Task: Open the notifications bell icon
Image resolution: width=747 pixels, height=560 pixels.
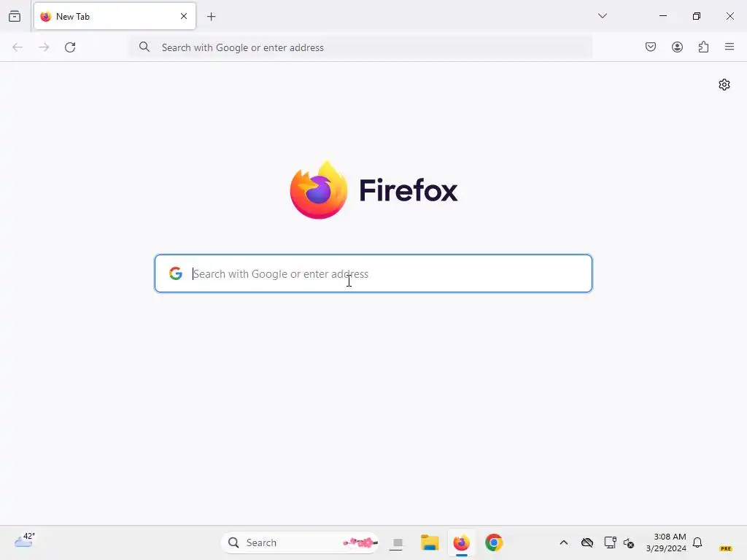Action: [697, 542]
